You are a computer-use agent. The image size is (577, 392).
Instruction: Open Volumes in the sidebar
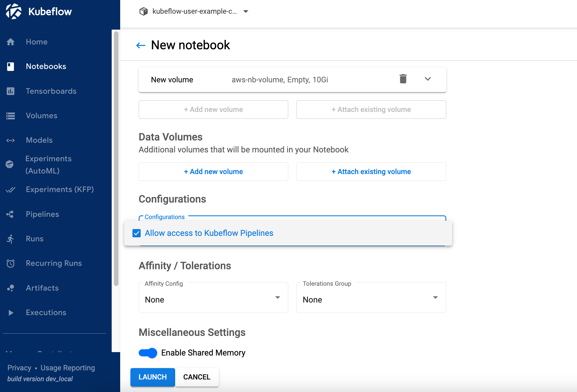point(42,116)
